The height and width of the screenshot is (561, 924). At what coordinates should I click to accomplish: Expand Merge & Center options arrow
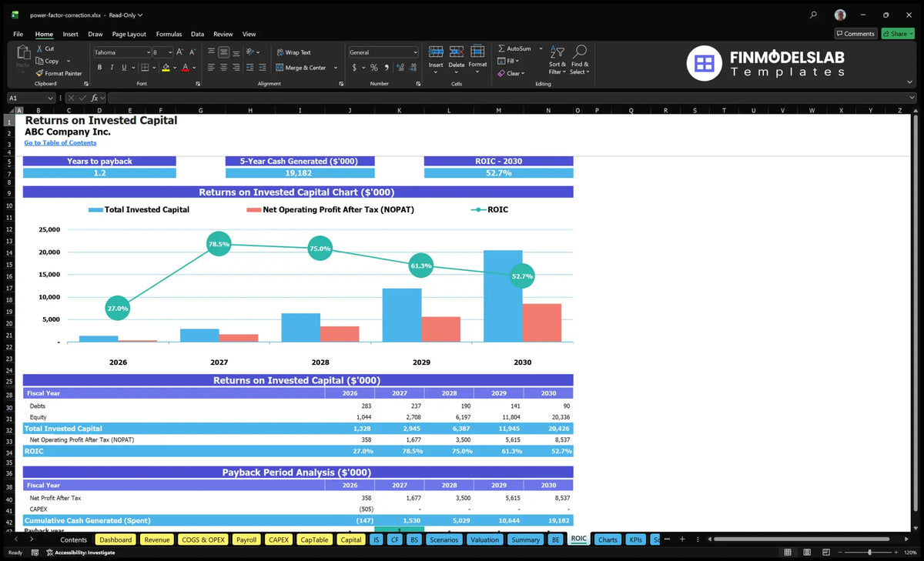pyautogui.click(x=334, y=68)
